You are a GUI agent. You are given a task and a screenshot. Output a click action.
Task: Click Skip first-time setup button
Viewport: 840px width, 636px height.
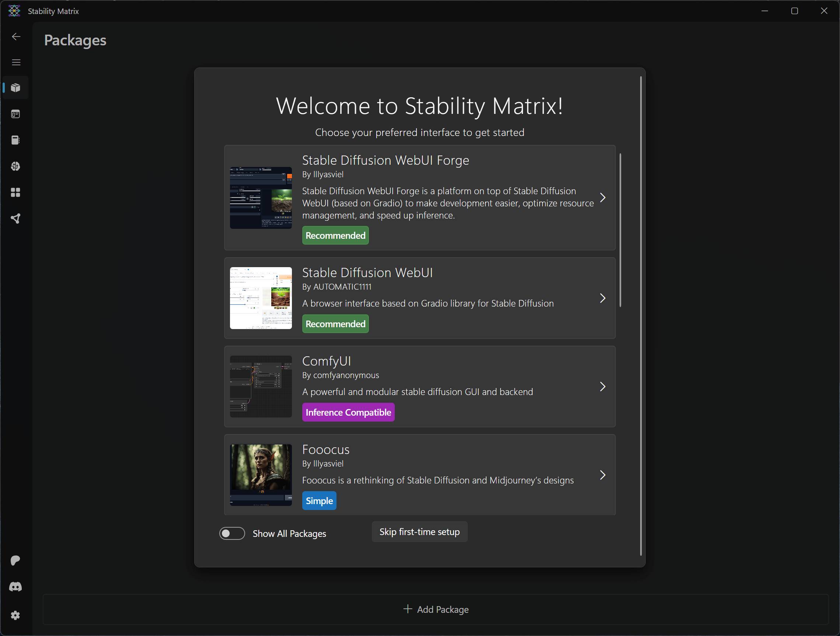(419, 532)
